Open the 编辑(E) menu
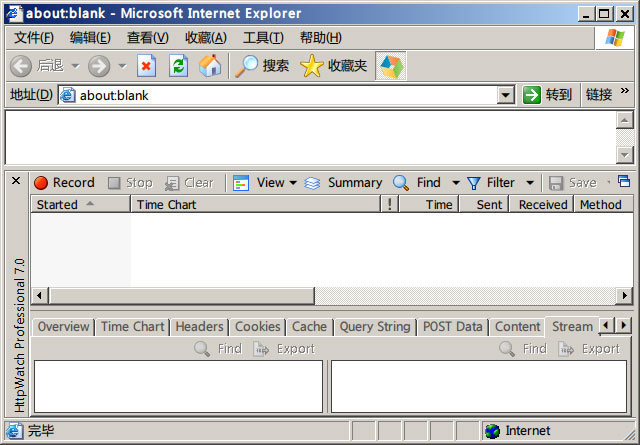The height and width of the screenshot is (445, 640). coord(90,38)
